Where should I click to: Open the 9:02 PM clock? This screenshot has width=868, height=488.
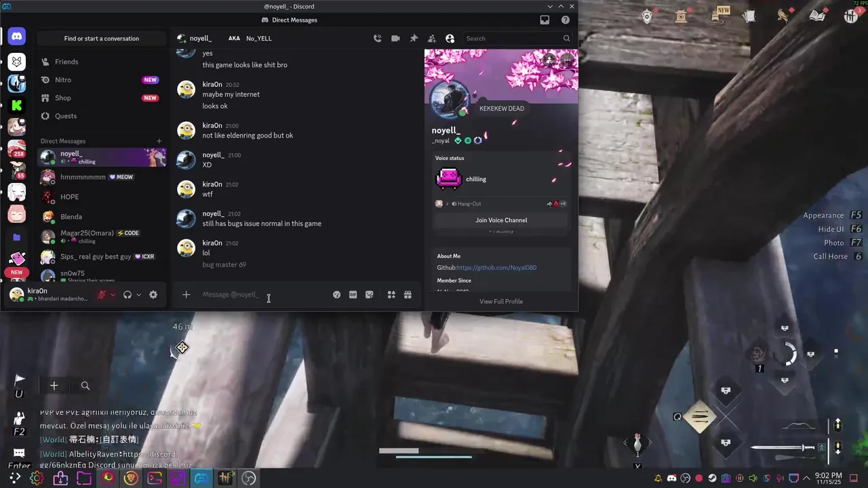[x=829, y=479]
